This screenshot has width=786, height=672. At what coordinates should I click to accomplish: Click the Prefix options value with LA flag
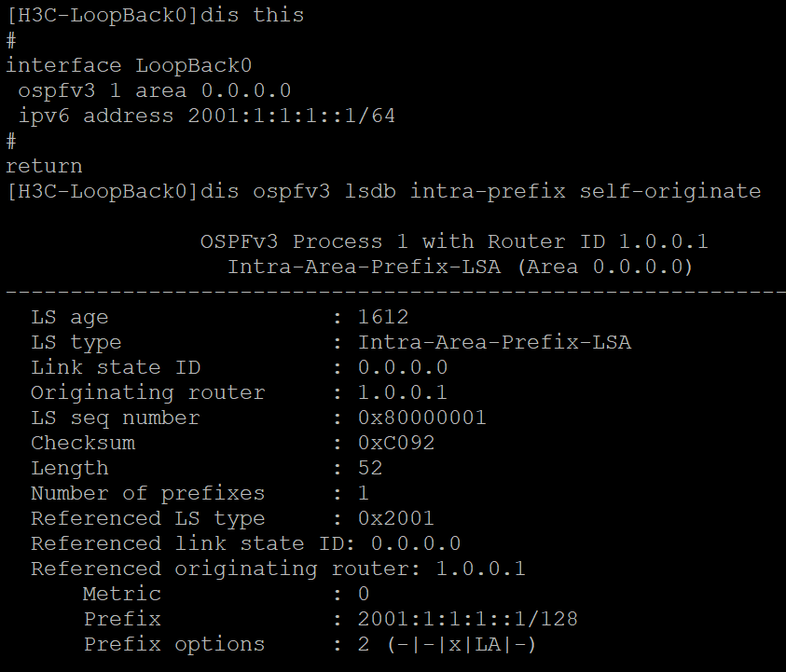(448, 644)
